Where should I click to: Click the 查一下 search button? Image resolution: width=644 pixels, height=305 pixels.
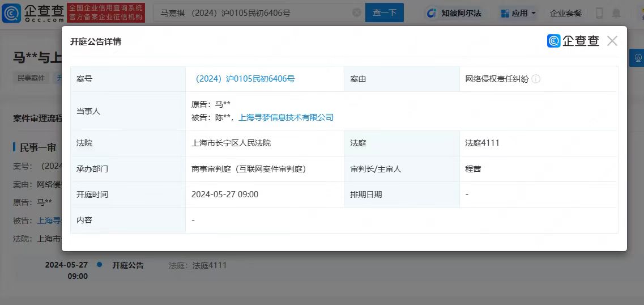[385, 12]
